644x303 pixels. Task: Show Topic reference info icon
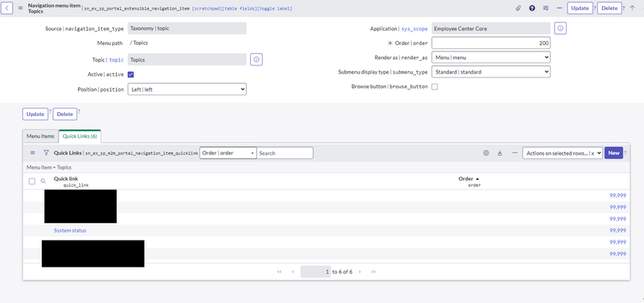click(x=256, y=59)
